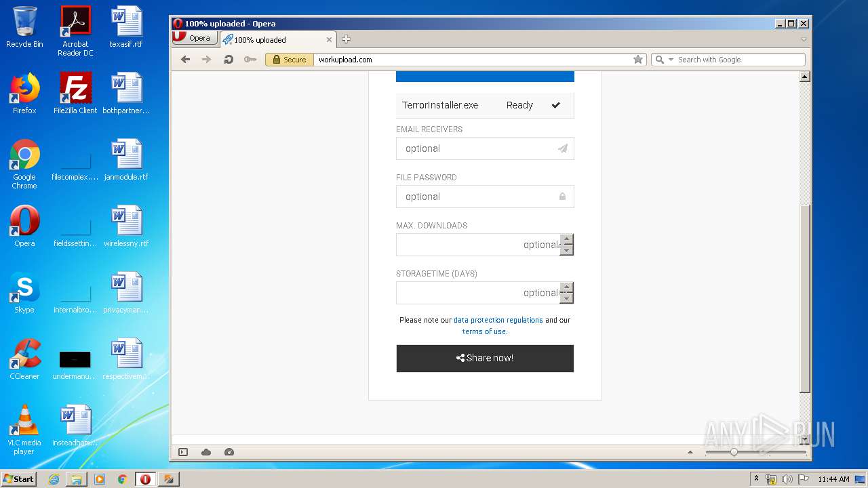The width and height of the screenshot is (868, 488).
Task: Open the Windows Start menu
Action: (x=19, y=479)
